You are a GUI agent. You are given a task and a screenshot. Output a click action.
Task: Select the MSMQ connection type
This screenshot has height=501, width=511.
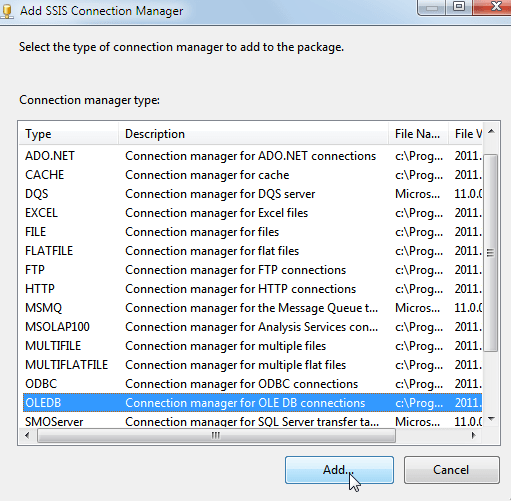(252, 308)
